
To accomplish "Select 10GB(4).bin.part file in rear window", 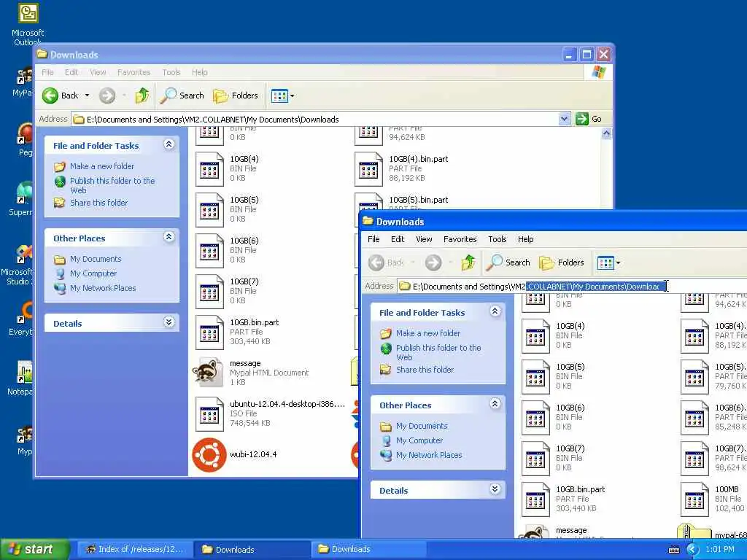I will (368, 169).
